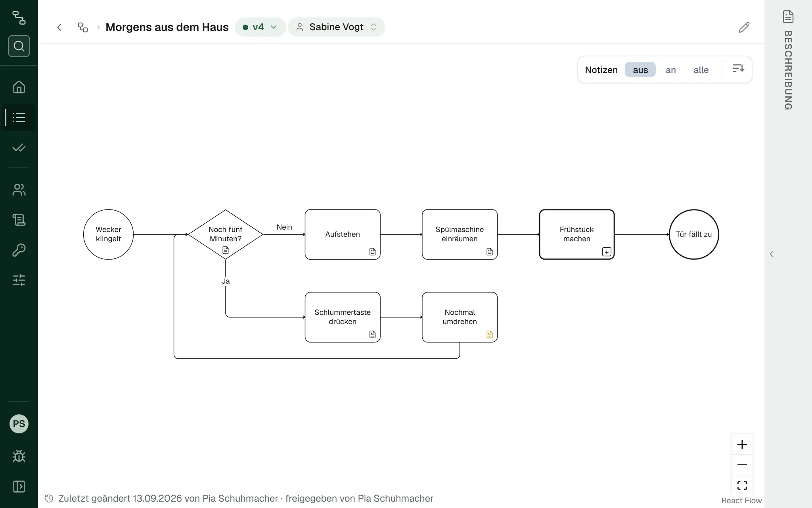The width and height of the screenshot is (812, 508).
Task: Click the sort order icon beside Notizen
Action: 738,69
